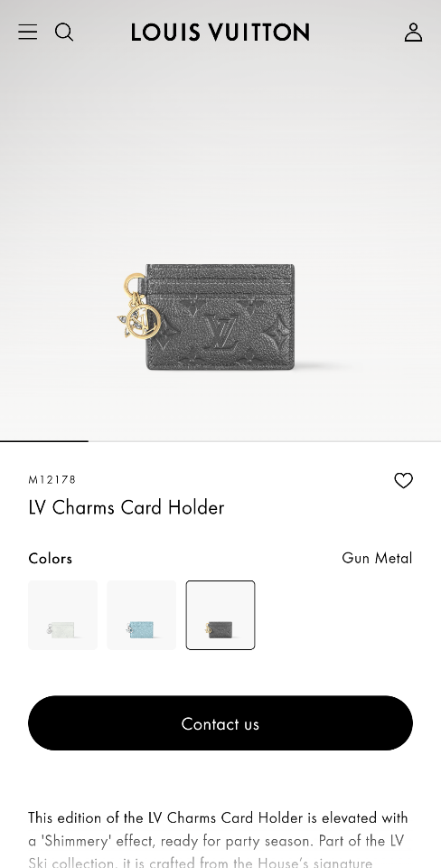
Task: Click the product code M12178
Action: click(52, 479)
